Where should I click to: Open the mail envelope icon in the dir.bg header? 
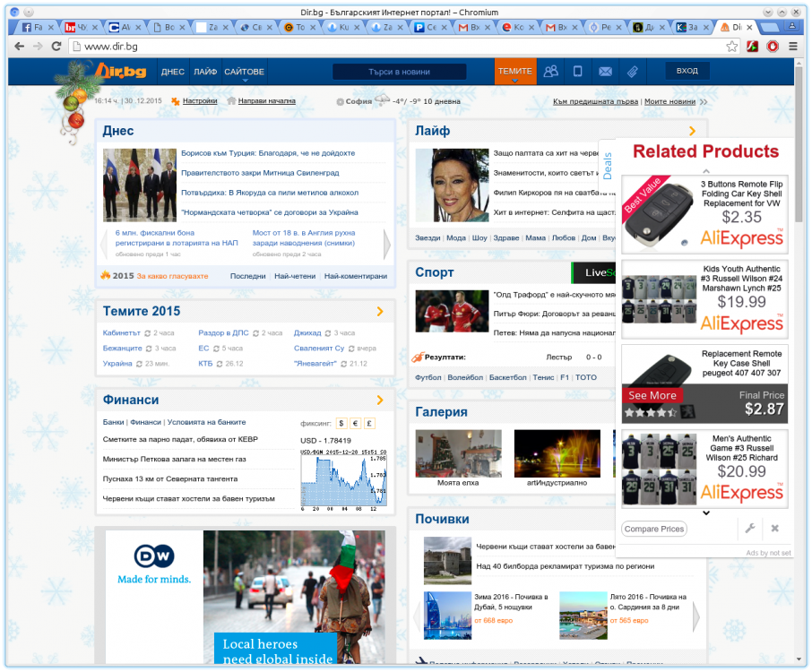click(605, 72)
